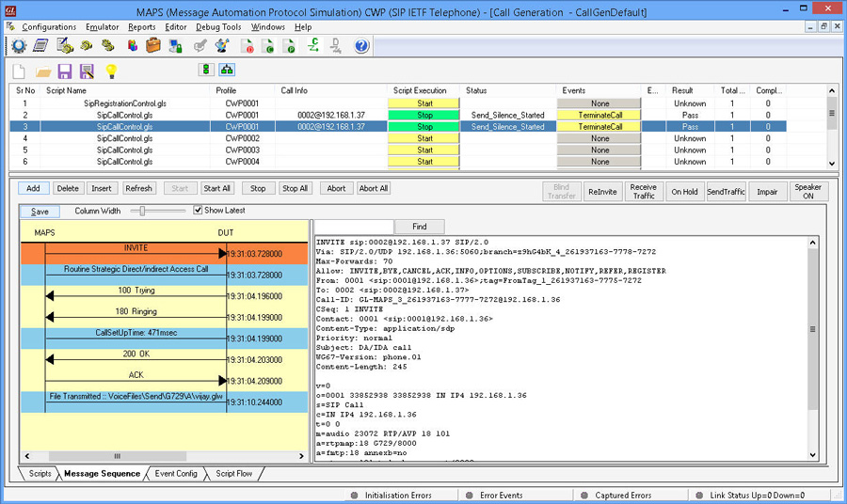This screenshot has width=847, height=504.
Task: Open TerminateCall events dropdown in row 2
Action: (x=599, y=115)
